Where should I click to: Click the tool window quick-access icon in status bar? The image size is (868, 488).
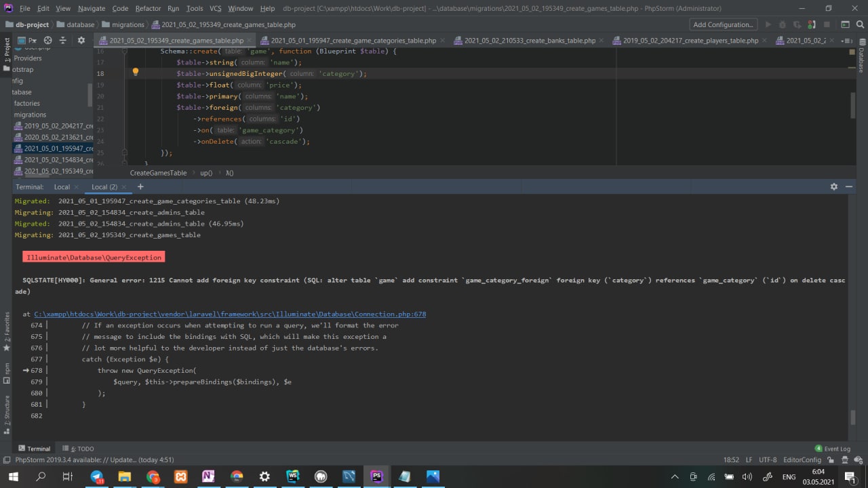tap(7, 460)
